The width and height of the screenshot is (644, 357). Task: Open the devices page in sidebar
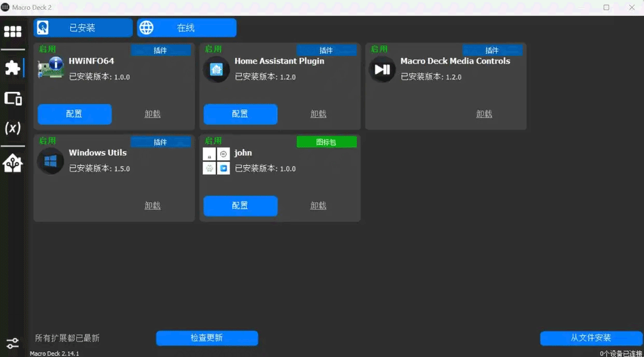click(x=12, y=98)
